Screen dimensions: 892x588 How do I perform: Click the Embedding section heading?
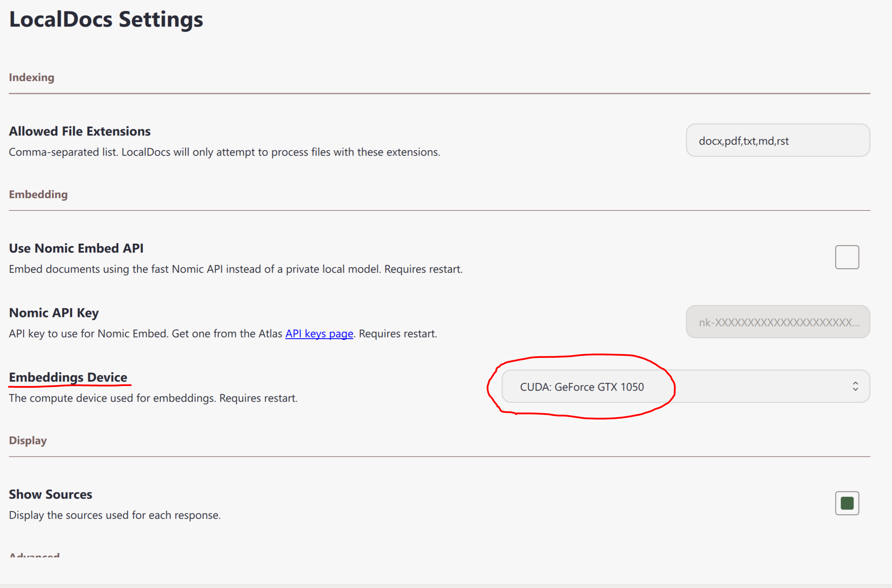[38, 194]
